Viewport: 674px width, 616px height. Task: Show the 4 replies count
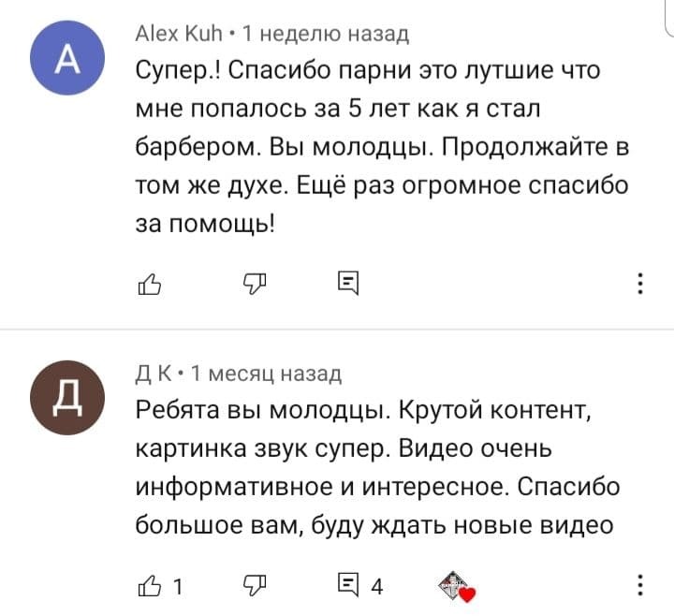[x=377, y=587]
